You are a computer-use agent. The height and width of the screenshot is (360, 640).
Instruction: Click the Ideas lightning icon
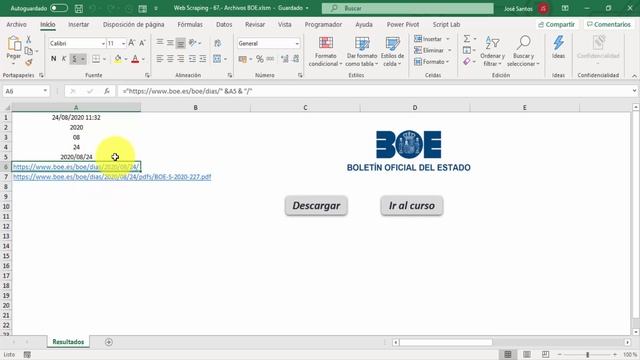tap(558, 43)
